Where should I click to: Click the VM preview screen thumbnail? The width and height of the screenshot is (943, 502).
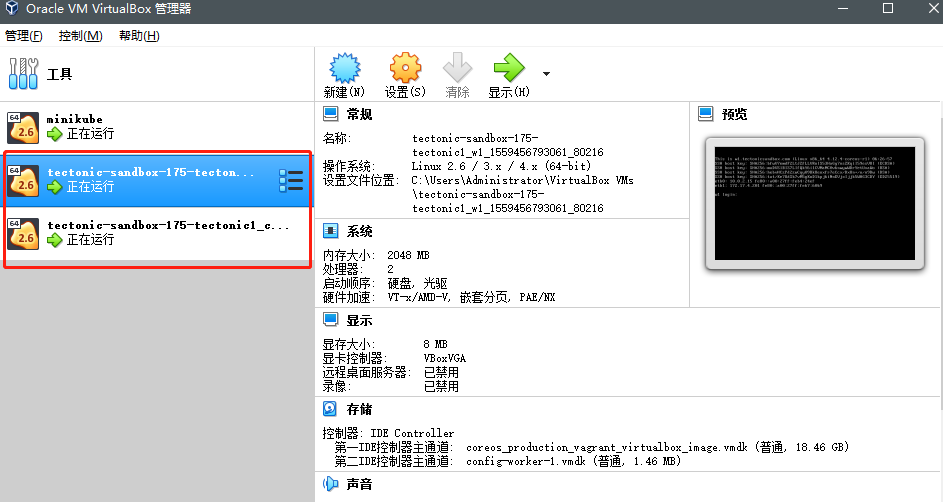tap(815, 203)
